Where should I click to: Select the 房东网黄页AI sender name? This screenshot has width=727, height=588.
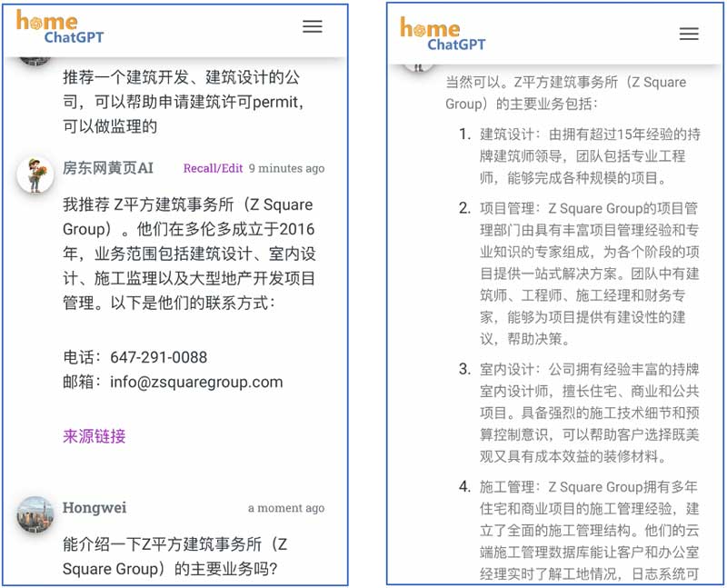[x=107, y=168]
